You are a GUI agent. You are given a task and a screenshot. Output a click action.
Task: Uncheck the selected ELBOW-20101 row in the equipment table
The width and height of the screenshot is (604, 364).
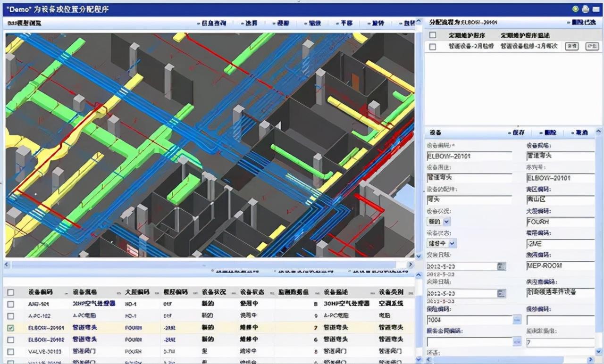pyautogui.click(x=10, y=327)
